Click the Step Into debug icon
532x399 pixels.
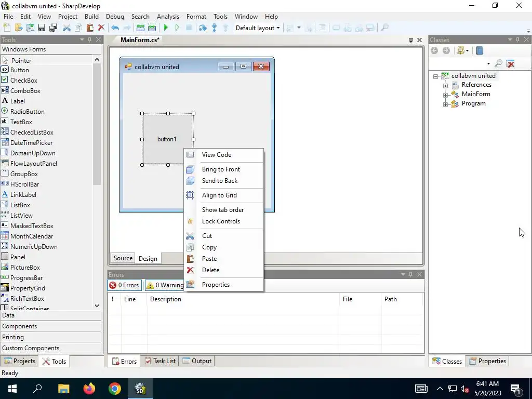click(x=214, y=28)
